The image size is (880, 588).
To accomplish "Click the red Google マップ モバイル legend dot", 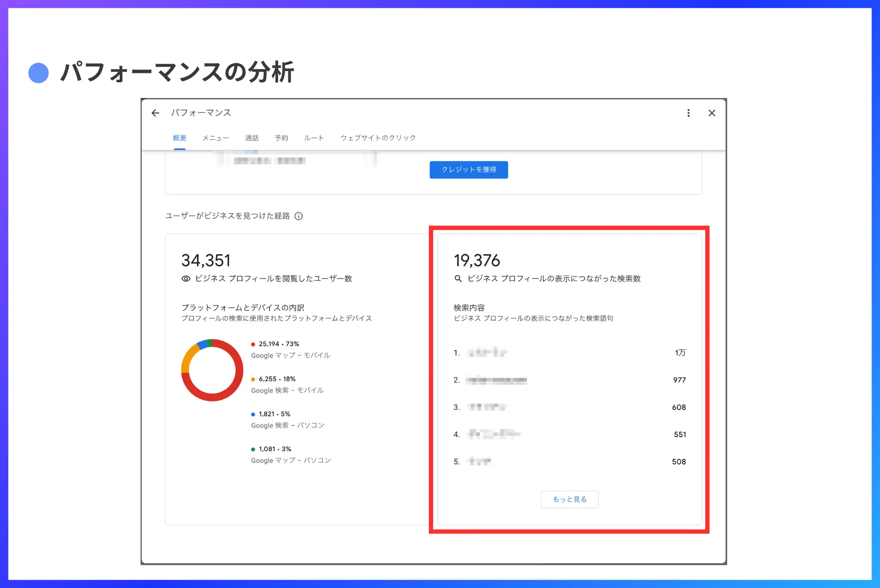I will 253,343.
